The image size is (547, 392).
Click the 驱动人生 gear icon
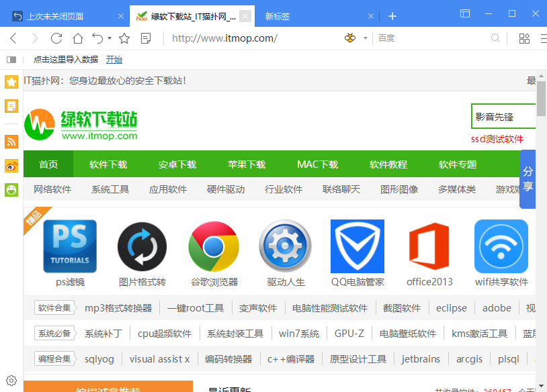(x=286, y=246)
